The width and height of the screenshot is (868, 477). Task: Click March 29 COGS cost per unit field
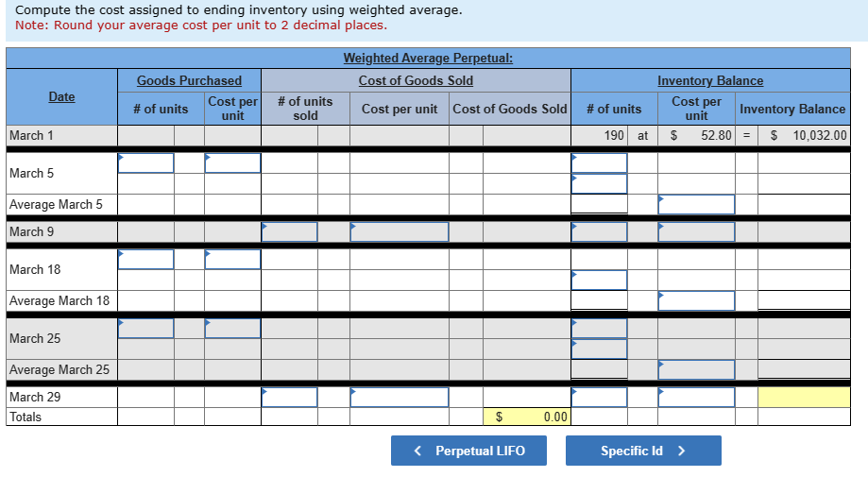point(400,397)
